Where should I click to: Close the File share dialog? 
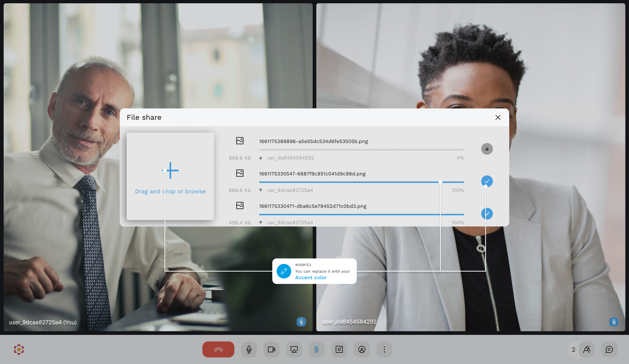pyautogui.click(x=498, y=117)
